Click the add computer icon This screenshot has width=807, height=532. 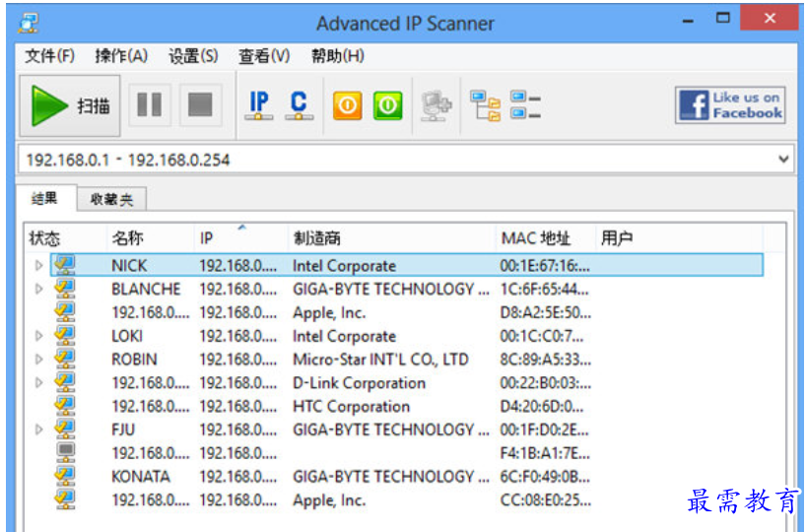click(x=436, y=105)
